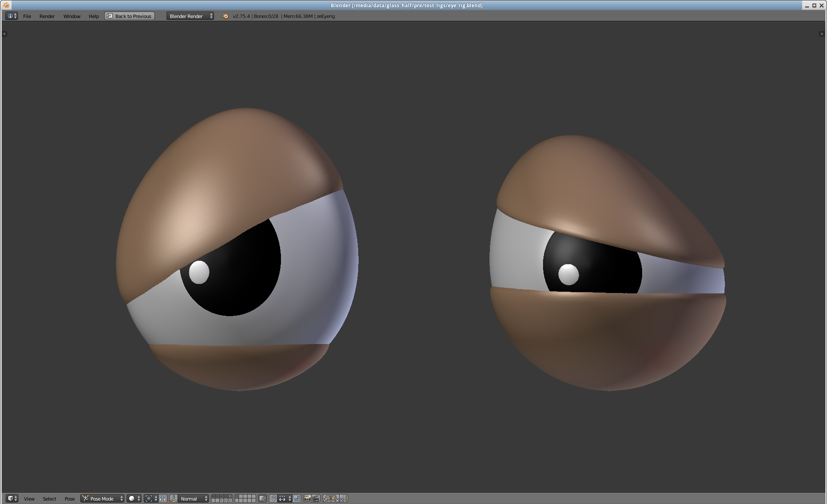
Task: Click the paste flipped pose icon
Action: [343, 498]
